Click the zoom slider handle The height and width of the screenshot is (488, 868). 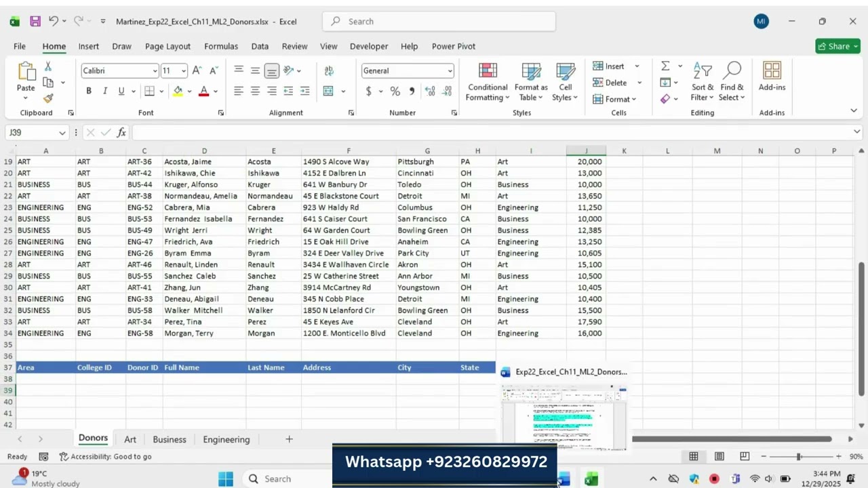[799, 457]
